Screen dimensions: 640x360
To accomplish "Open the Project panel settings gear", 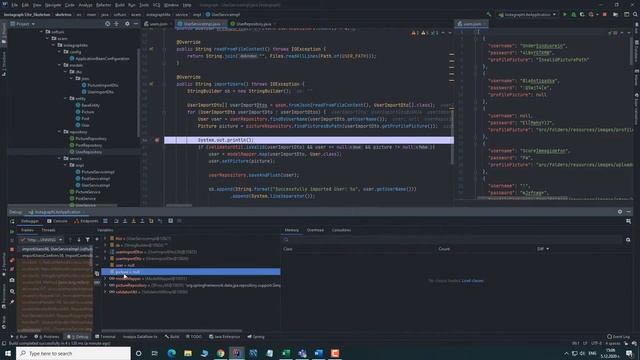I will 127,24.
